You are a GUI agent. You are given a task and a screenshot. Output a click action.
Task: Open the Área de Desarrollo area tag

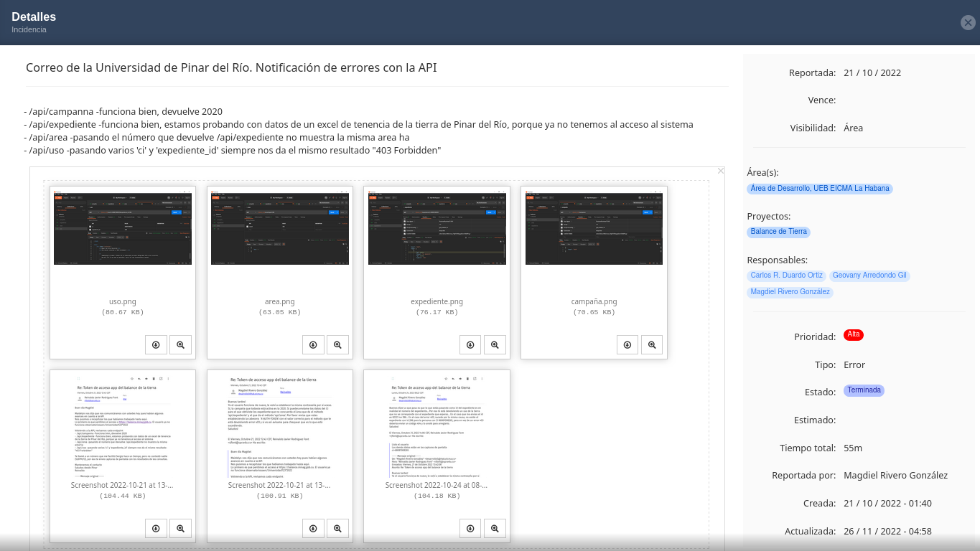[819, 189]
